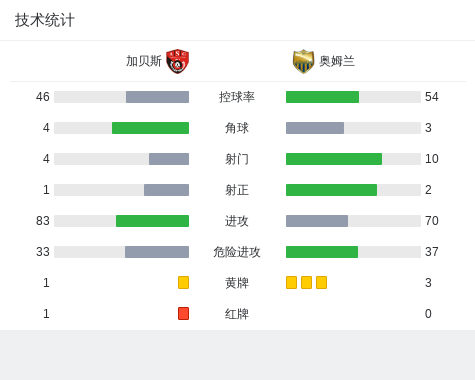Screen dimensions: 475x380
Task: Click 加贝斯 attacks value 83
Action: click(43, 221)
